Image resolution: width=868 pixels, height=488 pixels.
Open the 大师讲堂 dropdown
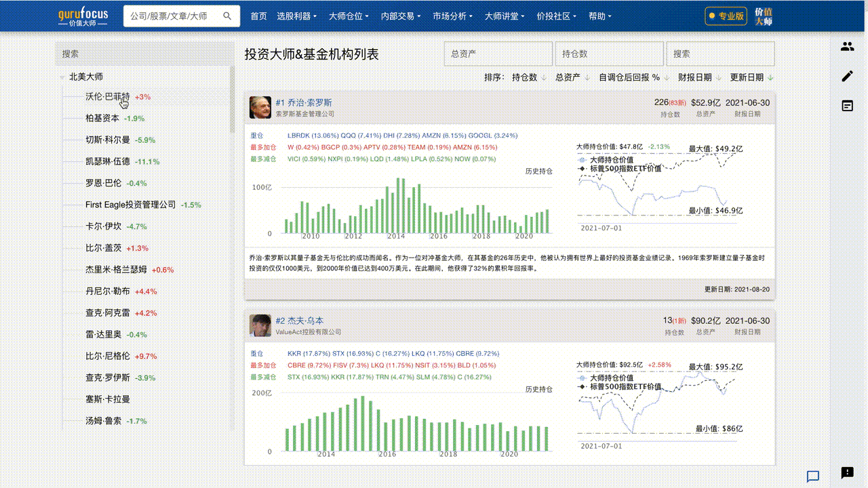pos(505,16)
